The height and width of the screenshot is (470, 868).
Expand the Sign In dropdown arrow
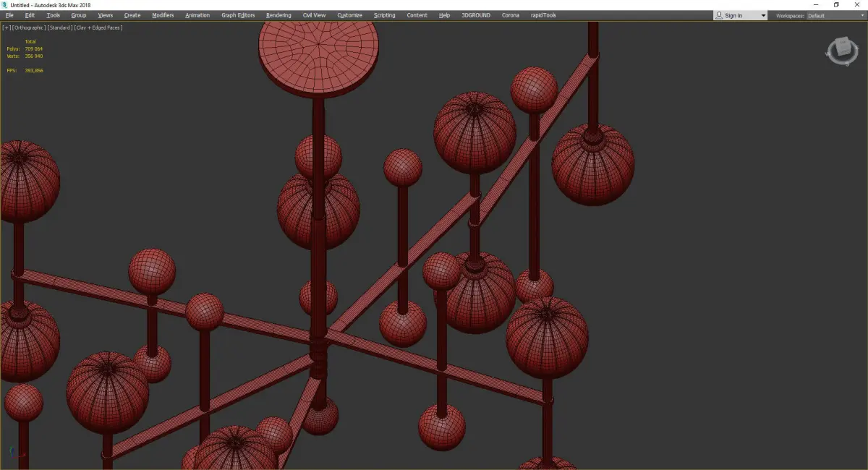pos(762,15)
